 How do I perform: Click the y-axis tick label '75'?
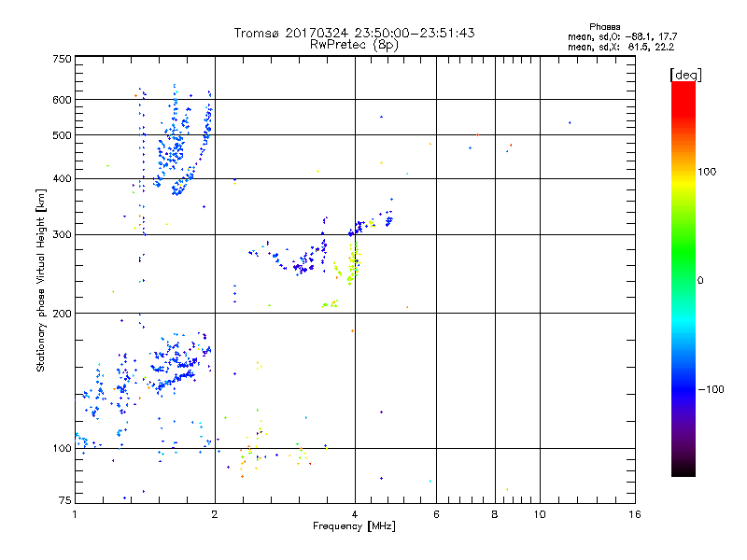(x=65, y=500)
